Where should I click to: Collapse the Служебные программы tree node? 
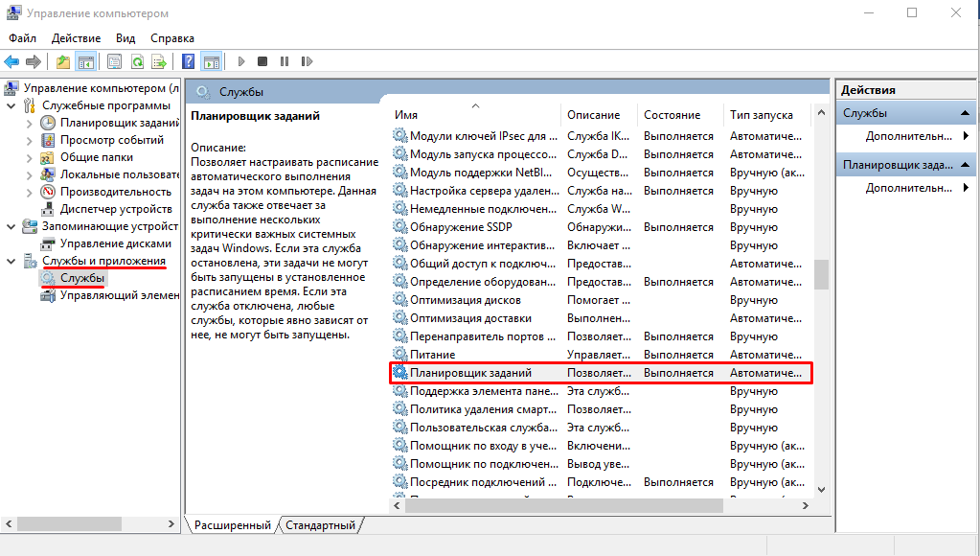pyautogui.click(x=11, y=105)
